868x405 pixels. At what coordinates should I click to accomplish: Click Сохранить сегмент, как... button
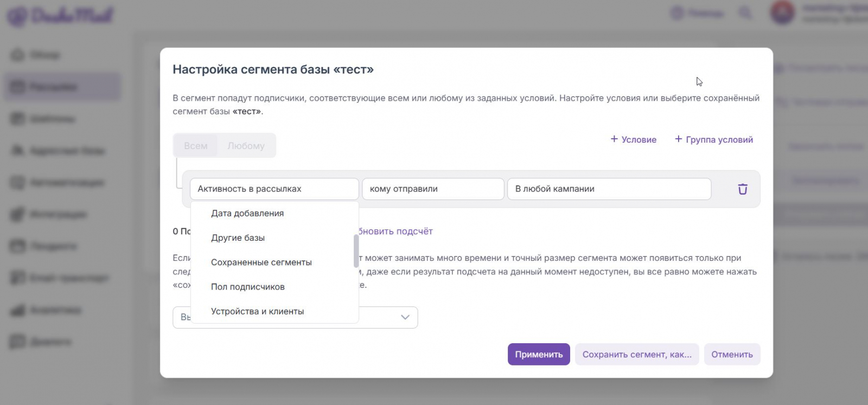point(637,355)
